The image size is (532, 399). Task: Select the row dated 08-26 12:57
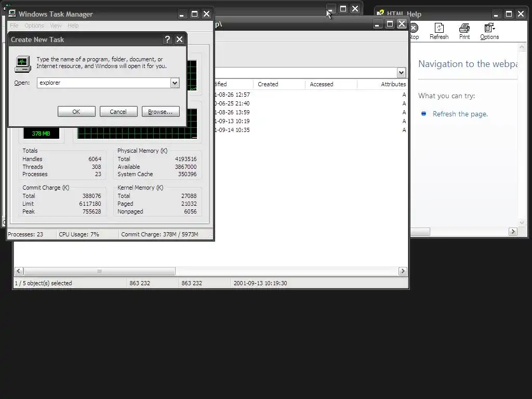pyautogui.click(x=311, y=95)
